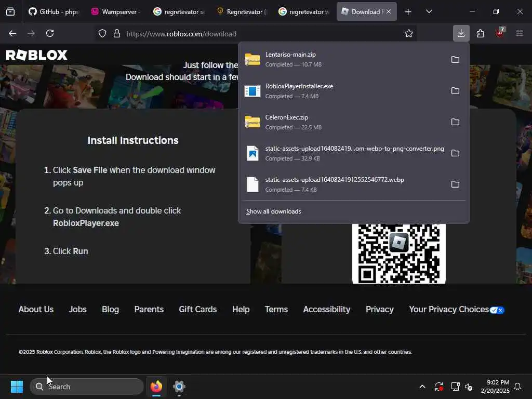This screenshot has height=399, width=532.
Task: Open Firefox from the taskbar
Action: (x=156, y=387)
